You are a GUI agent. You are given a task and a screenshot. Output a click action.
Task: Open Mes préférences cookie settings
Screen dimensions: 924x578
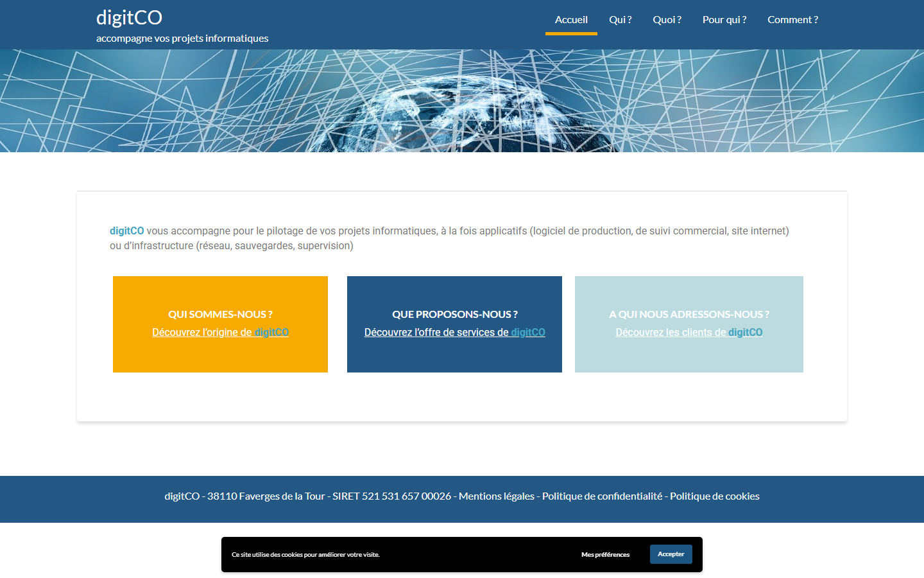pyautogui.click(x=606, y=555)
